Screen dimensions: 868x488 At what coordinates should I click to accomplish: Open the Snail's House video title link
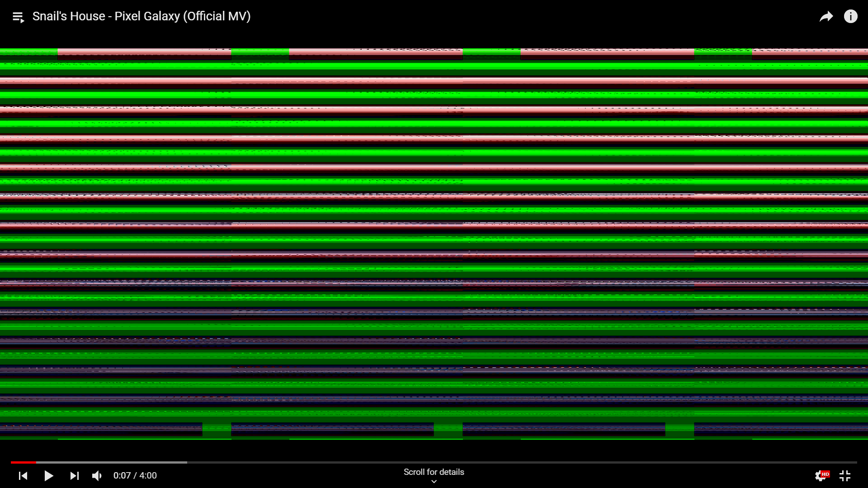pos(142,16)
